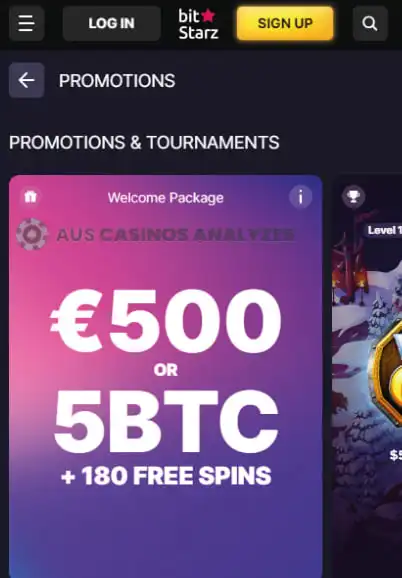The height and width of the screenshot is (578, 402).
Task: Click the LOG IN button
Action: coord(111,23)
